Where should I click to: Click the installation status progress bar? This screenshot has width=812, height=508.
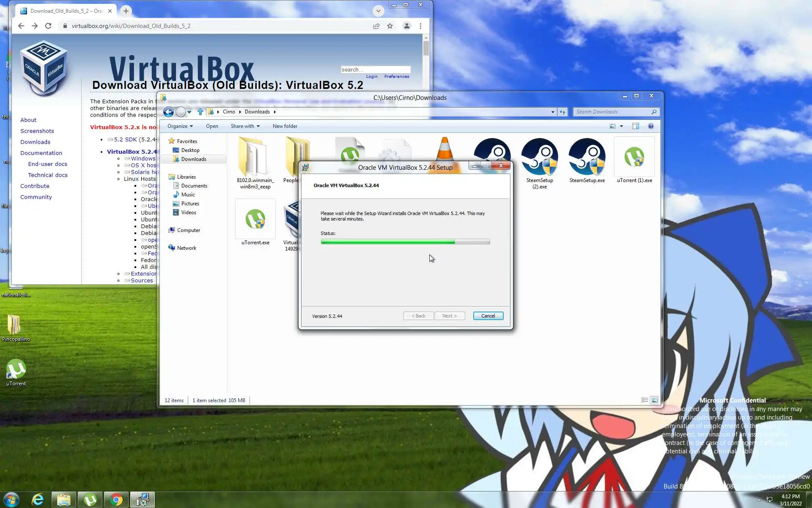click(405, 242)
